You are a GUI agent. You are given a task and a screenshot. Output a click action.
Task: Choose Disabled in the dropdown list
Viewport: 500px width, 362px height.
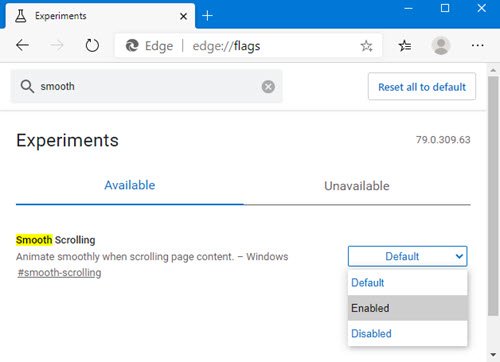click(x=408, y=333)
